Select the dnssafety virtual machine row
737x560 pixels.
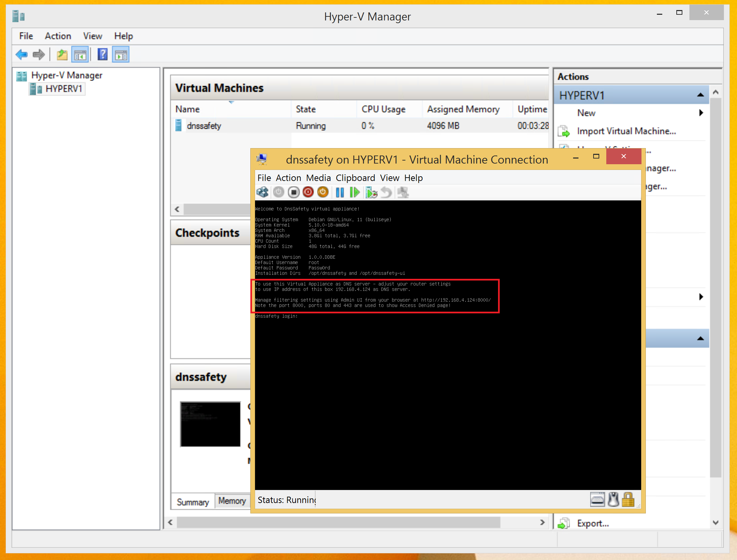360,126
